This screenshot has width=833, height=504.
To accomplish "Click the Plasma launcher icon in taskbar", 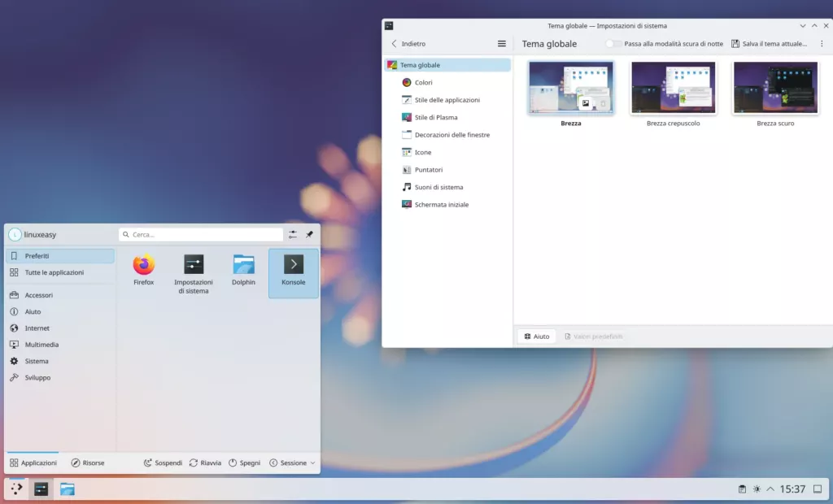I will point(16,489).
